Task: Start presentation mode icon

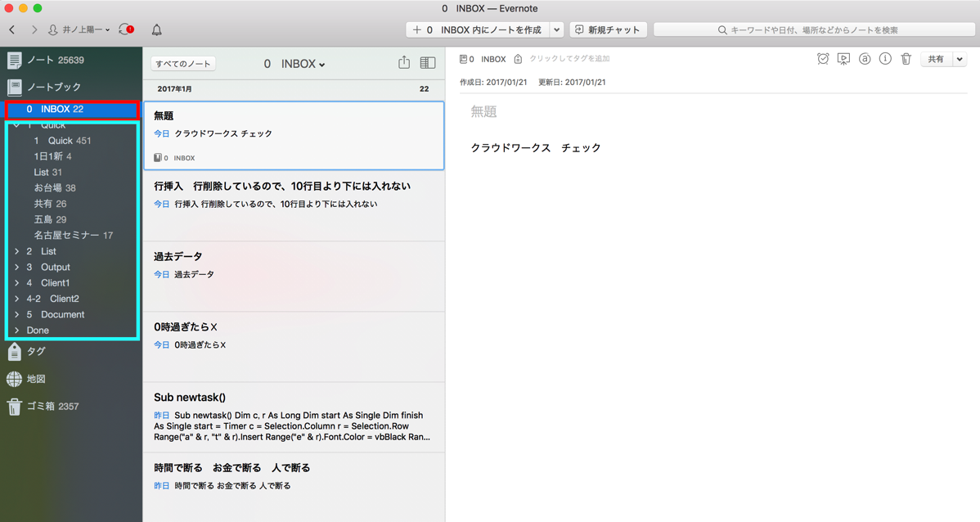Action: click(x=843, y=59)
